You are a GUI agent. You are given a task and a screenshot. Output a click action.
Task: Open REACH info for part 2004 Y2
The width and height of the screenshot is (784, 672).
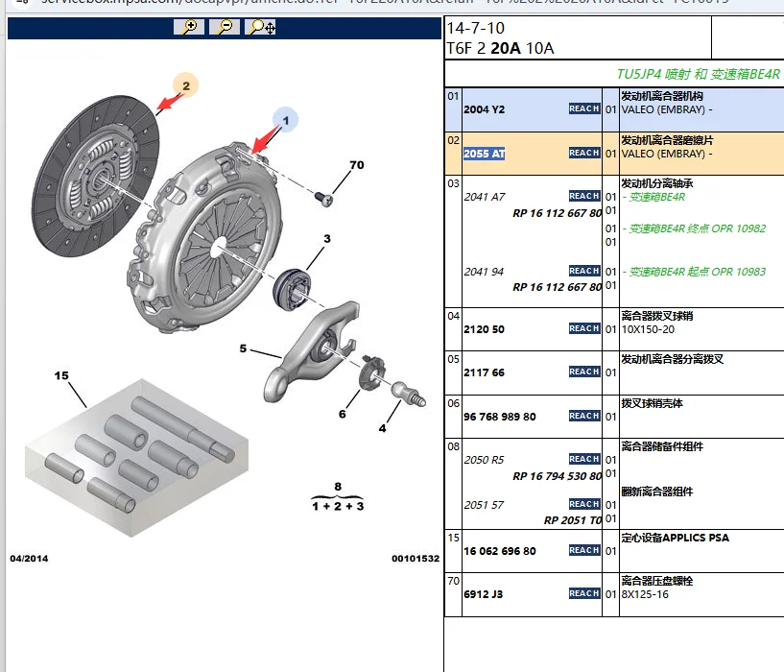[584, 108]
